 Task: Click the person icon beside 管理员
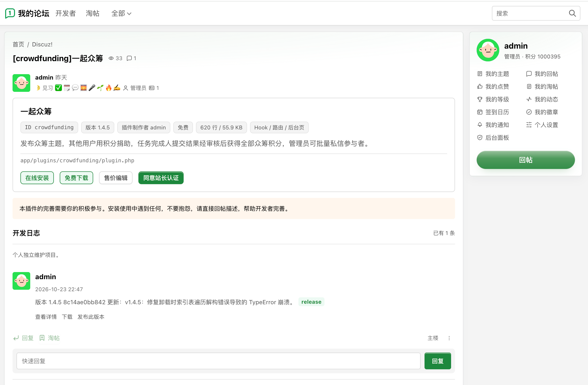click(x=126, y=88)
